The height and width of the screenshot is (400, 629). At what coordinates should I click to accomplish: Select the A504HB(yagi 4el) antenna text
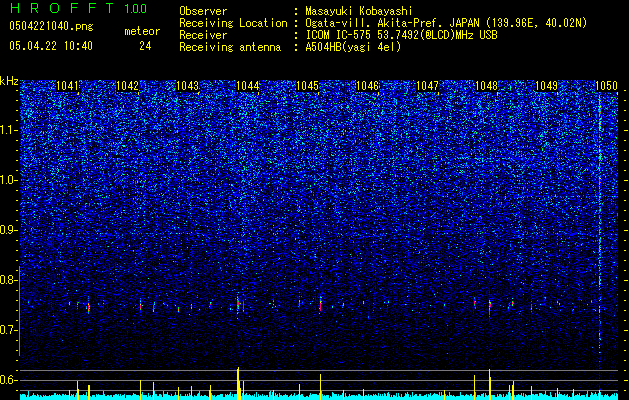point(353,47)
